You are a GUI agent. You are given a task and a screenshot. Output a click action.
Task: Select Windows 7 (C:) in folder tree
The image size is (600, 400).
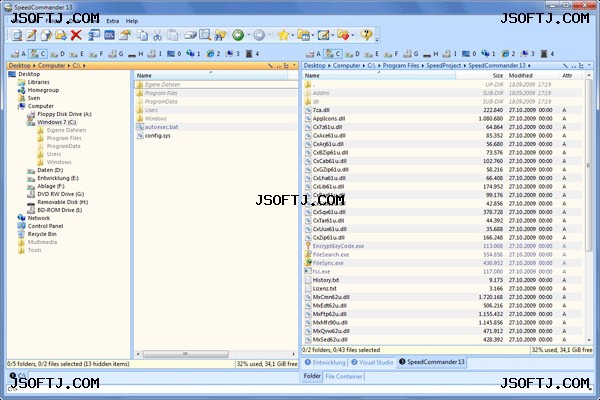pyautogui.click(x=56, y=122)
